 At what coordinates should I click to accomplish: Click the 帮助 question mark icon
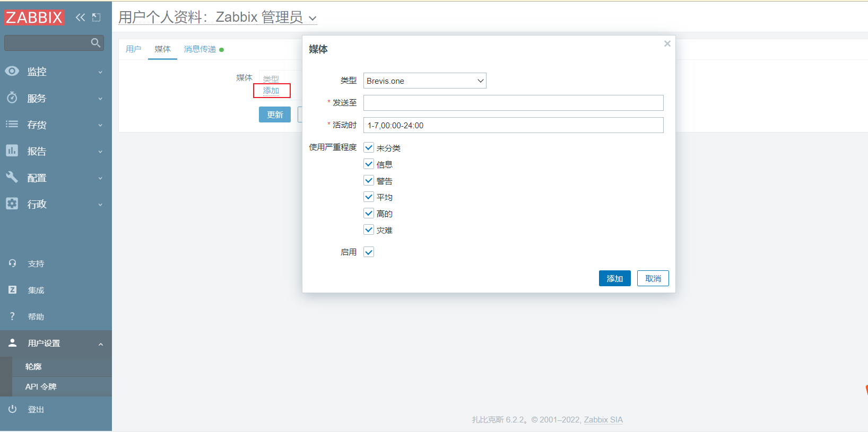point(12,316)
